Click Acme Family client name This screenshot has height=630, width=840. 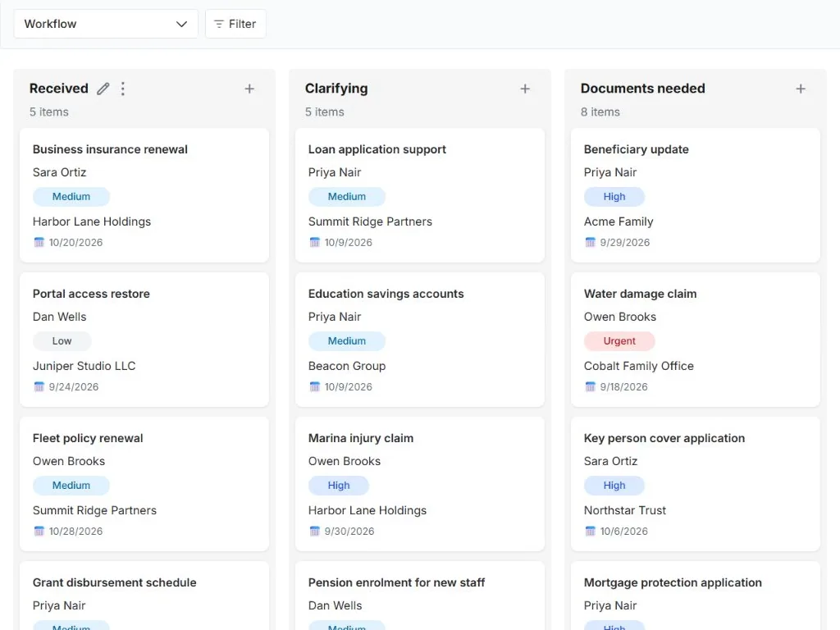coord(619,221)
